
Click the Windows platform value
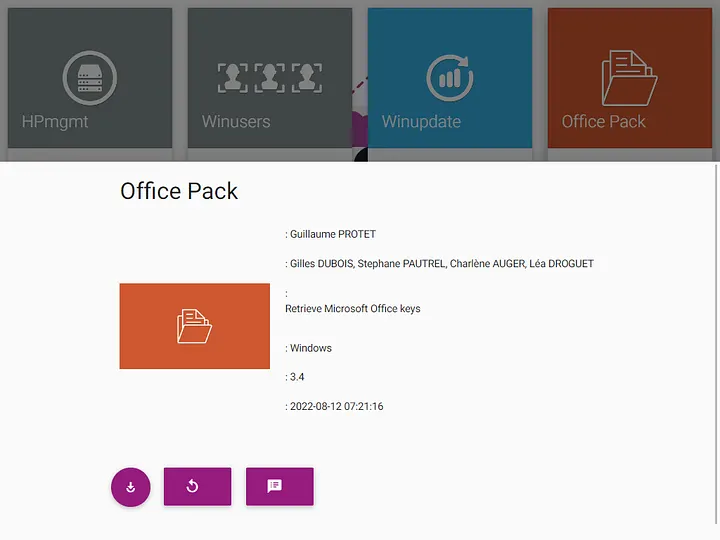coord(311,348)
